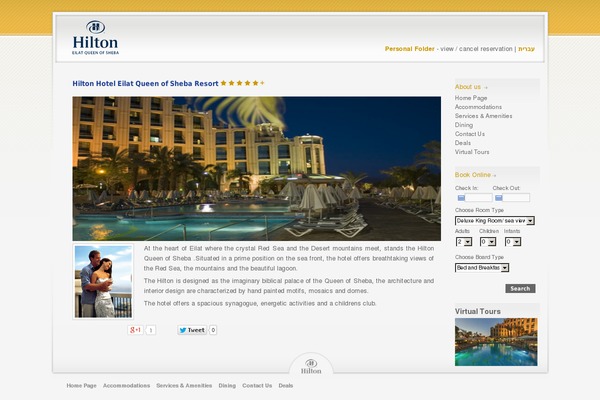Click the Google +1 count bubble

(151, 330)
